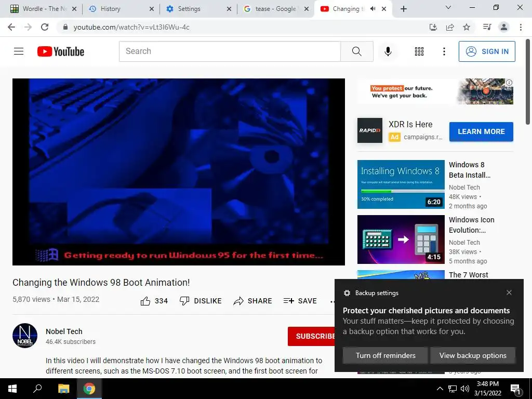Click Turn off reminders button
The image size is (532, 399).
[x=385, y=355]
